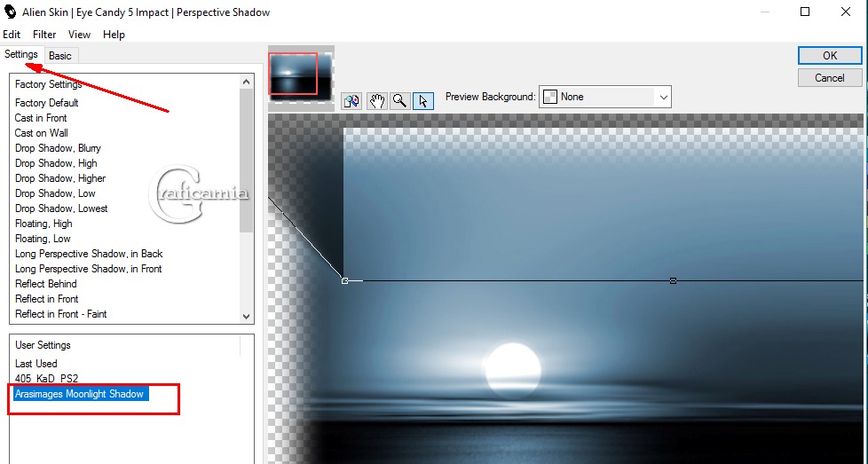Click the left shadow control handle in preview
Screen dimensions: 868x464
pyautogui.click(x=345, y=281)
